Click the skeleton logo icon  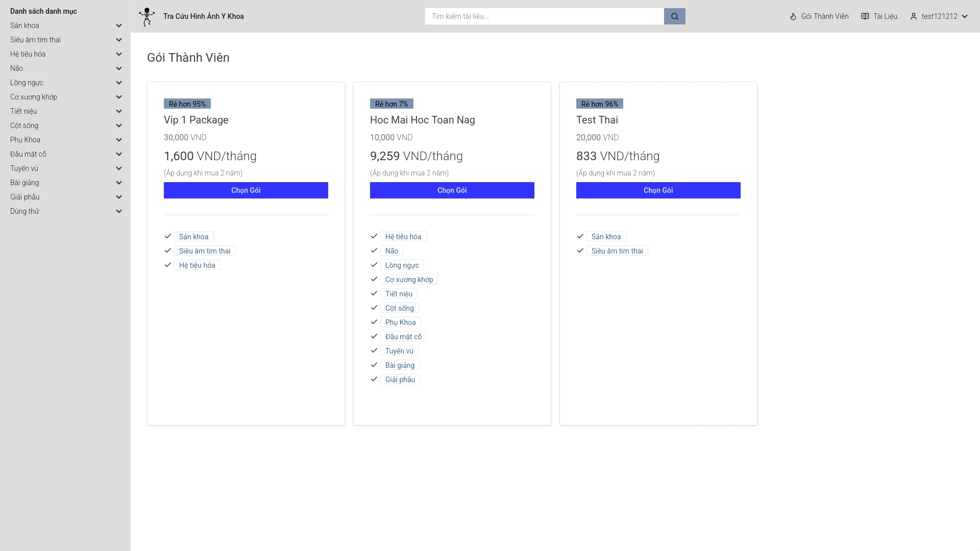point(146,16)
